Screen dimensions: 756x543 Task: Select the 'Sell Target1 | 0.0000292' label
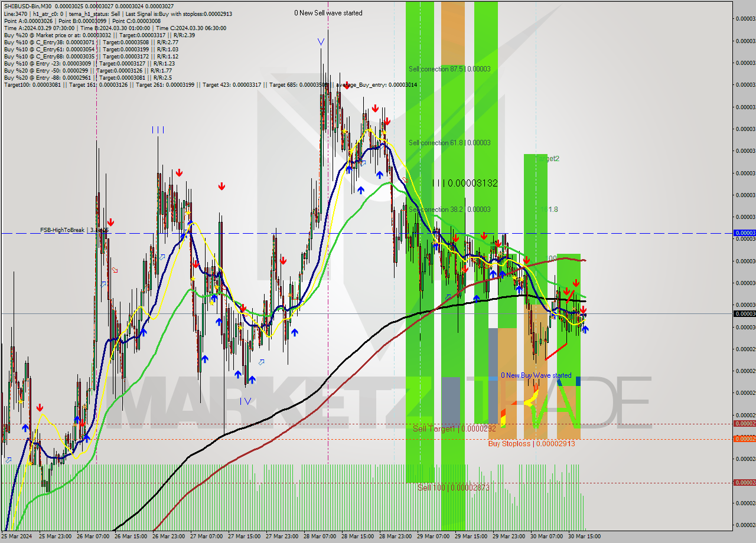[x=455, y=428]
